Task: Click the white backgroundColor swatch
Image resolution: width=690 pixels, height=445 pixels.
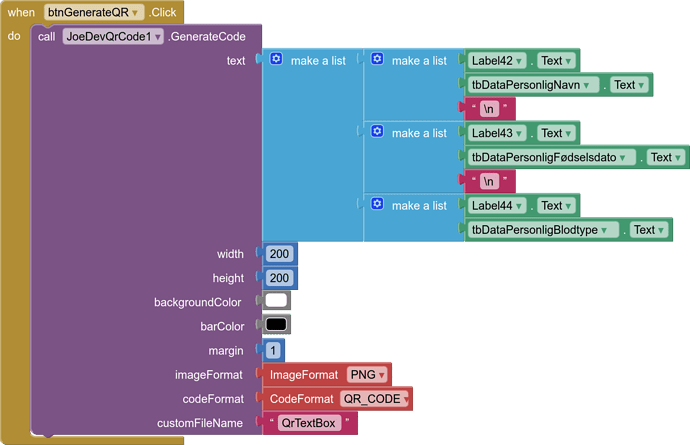Action: click(277, 301)
